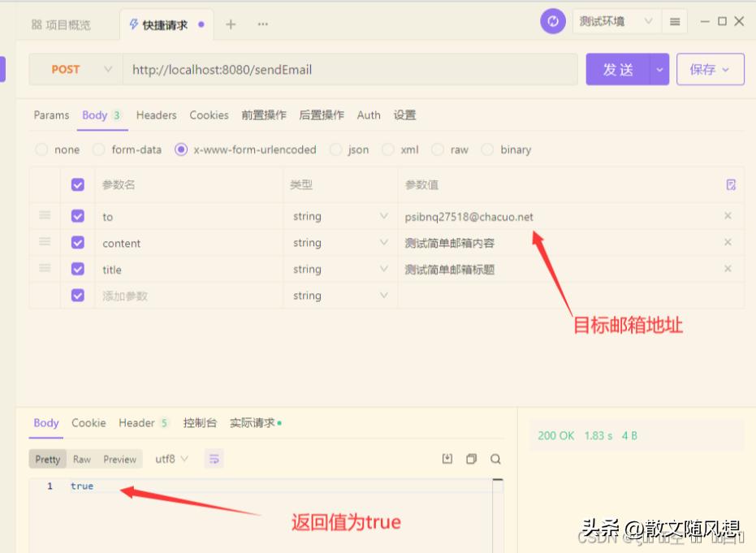Click the purple sync icon near environment selector

pyautogui.click(x=553, y=21)
